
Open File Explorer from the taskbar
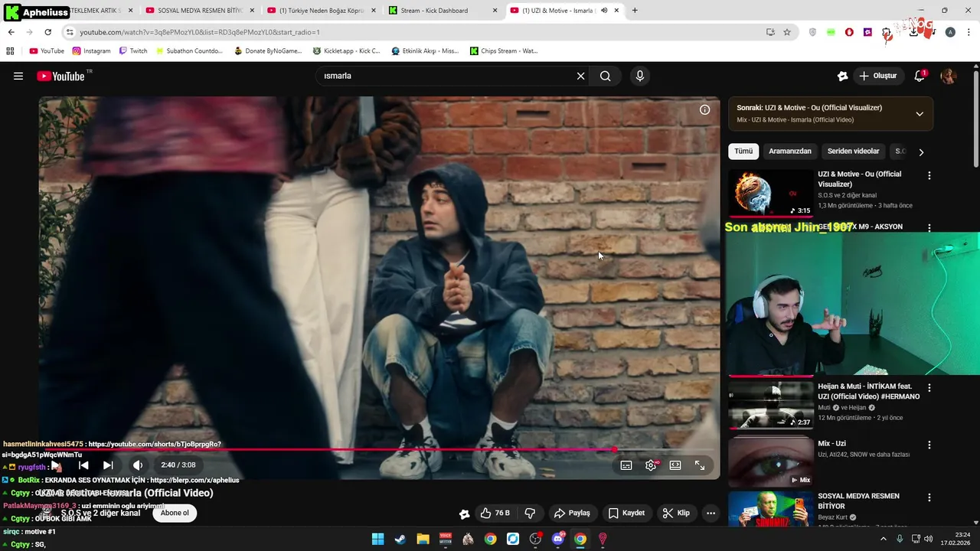pos(423,539)
